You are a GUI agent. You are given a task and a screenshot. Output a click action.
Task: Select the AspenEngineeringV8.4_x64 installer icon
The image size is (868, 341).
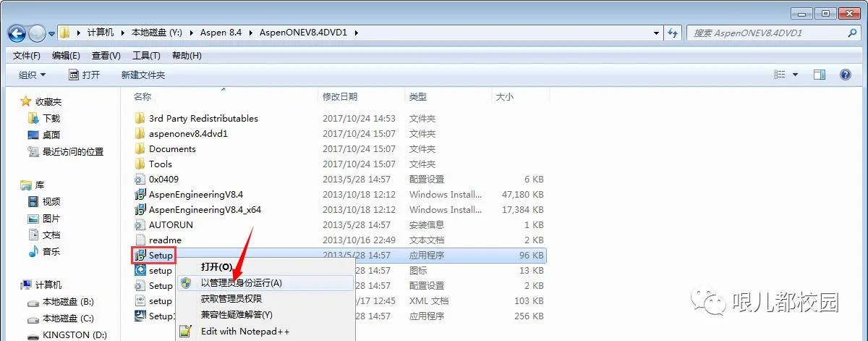tap(140, 209)
